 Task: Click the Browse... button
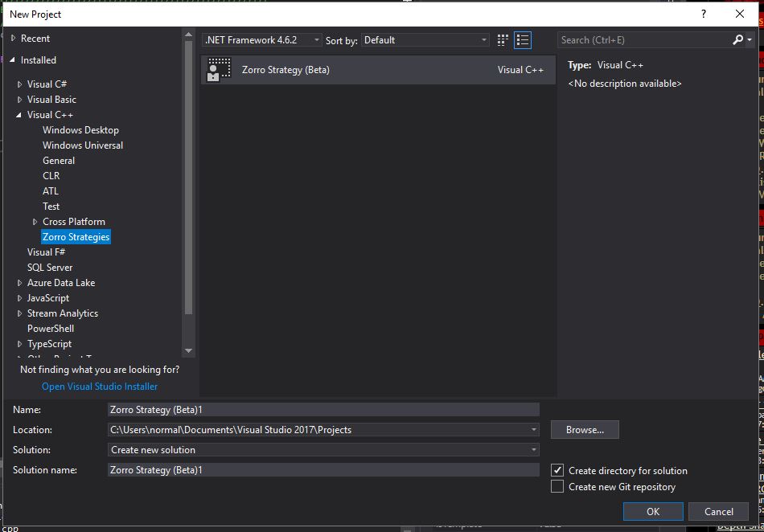[x=585, y=430]
